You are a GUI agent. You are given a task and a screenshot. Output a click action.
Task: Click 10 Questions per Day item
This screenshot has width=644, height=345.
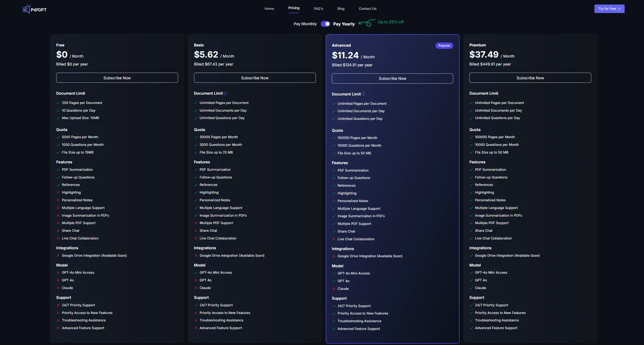tap(78, 111)
